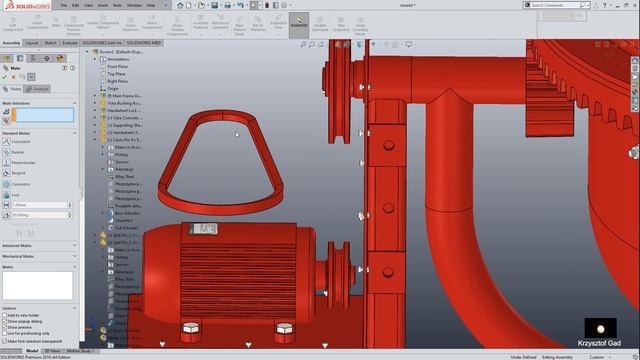Click the Select cursor tool icon
Image resolution: width=640 pixels, height=360 pixels.
pos(253,5)
